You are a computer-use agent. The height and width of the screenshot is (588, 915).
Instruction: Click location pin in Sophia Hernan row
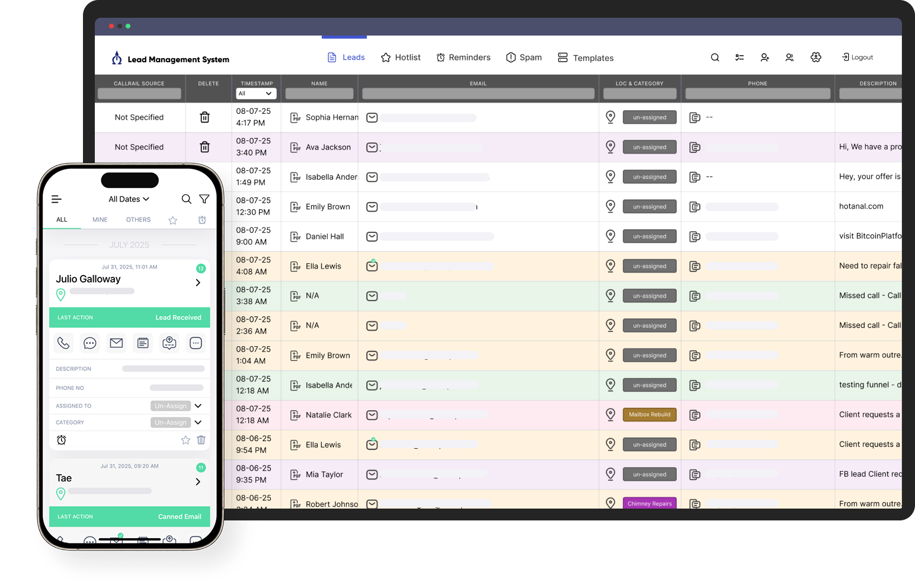610,117
